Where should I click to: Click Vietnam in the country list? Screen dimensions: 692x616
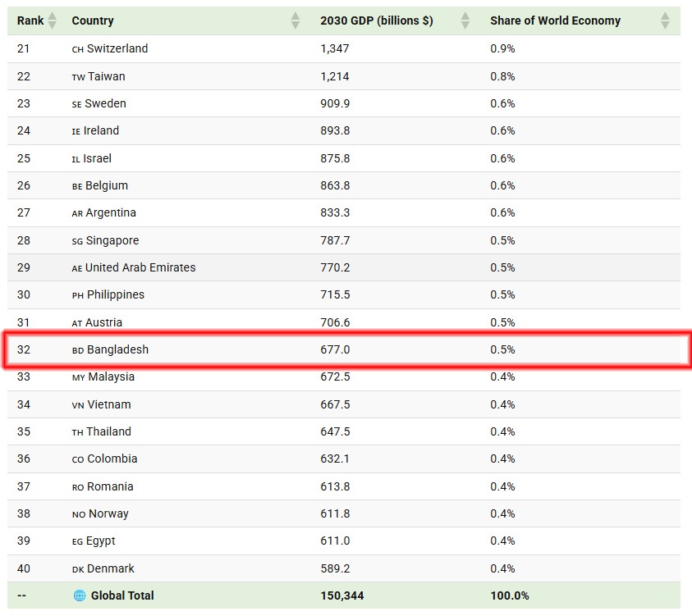pos(109,404)
